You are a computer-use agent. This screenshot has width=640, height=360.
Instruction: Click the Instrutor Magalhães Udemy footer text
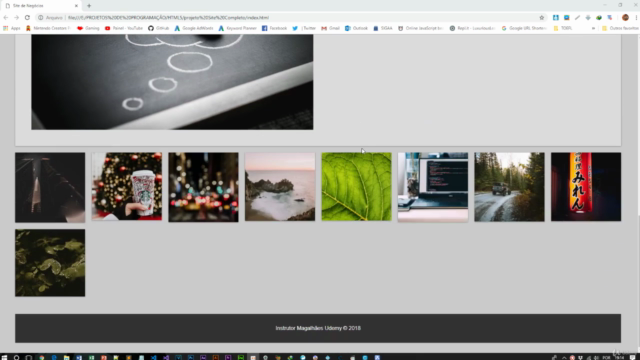(x=318, y=328)
